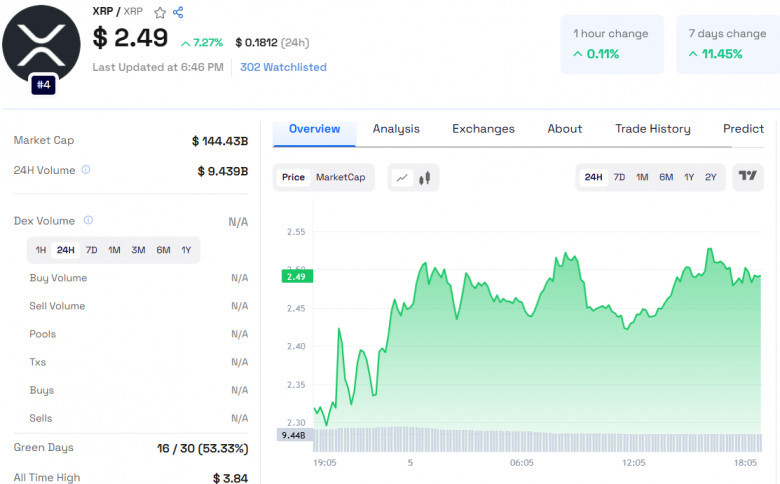This screenshot has height=484, width=780.
Task: Click the Green Days 16 / 30 value
Action: 202,449
